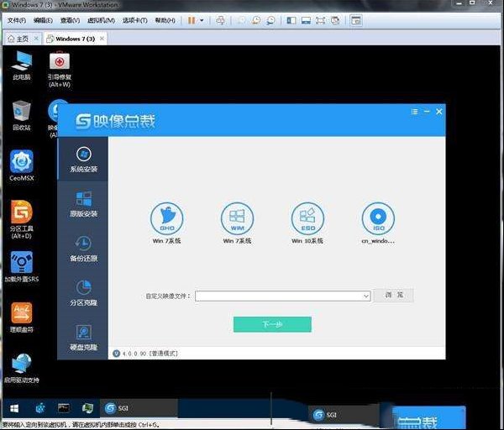Image resolution: width=504 pixels, height=430 pixels.
Task: Click the 映像总裁 logo text in title bar
Action: 115,121
